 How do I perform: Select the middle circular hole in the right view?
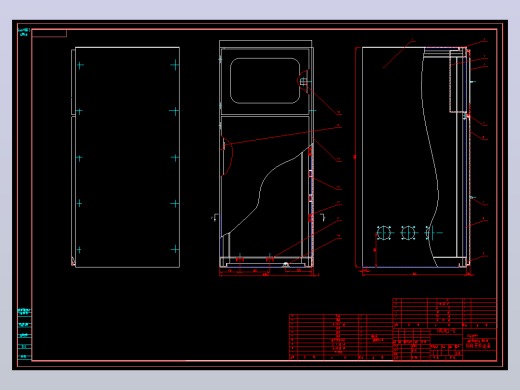[x=408, y=233]
